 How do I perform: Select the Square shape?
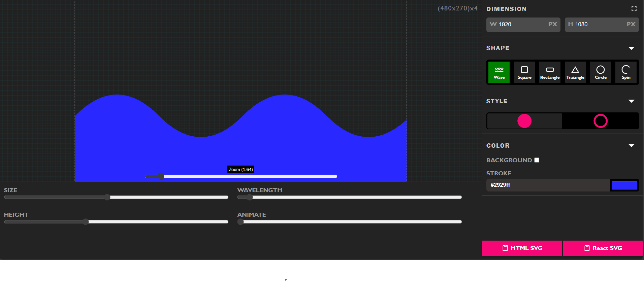[x=524, y=72]
